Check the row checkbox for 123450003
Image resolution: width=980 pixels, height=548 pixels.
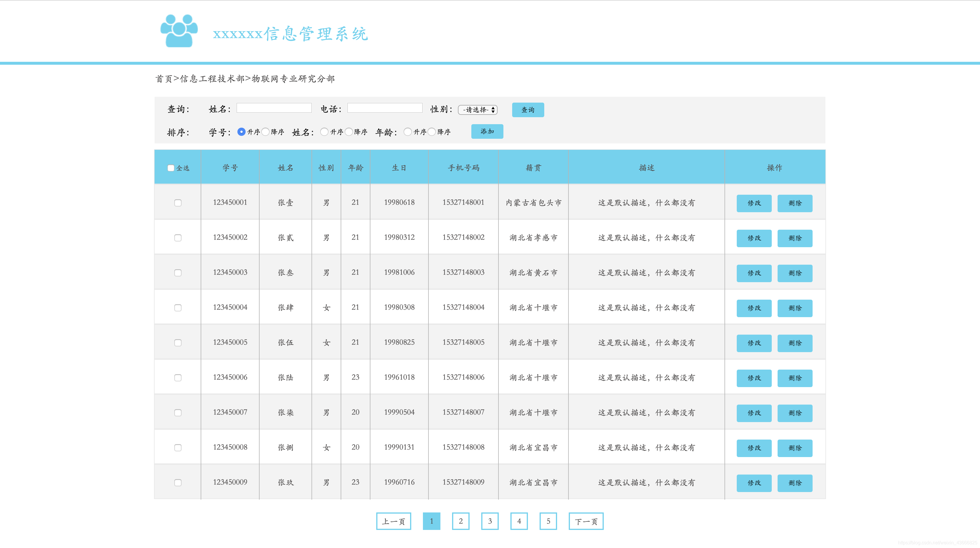pyautogui.click(x=178, y=273)
